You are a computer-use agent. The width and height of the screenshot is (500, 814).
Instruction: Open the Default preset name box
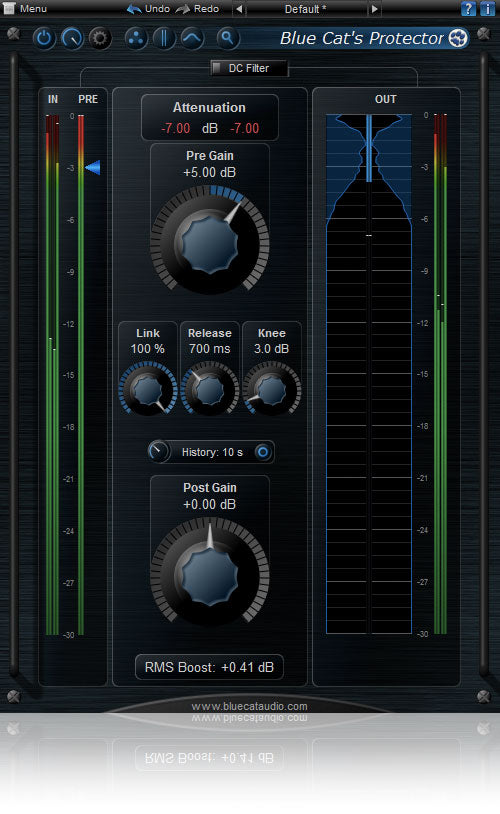(x=306, y=9)
